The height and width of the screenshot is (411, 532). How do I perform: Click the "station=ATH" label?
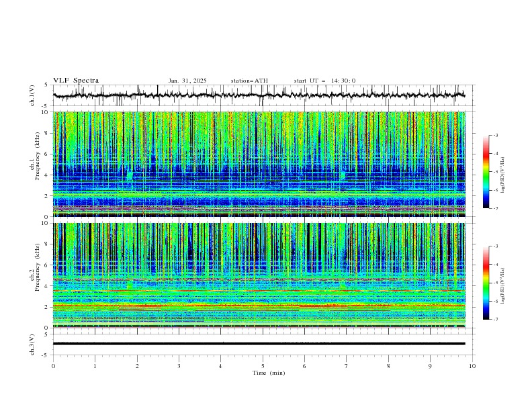[249, 81]
